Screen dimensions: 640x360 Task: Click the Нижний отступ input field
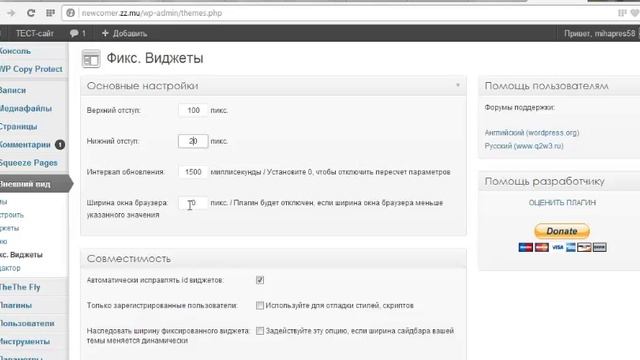pos(193,141)
